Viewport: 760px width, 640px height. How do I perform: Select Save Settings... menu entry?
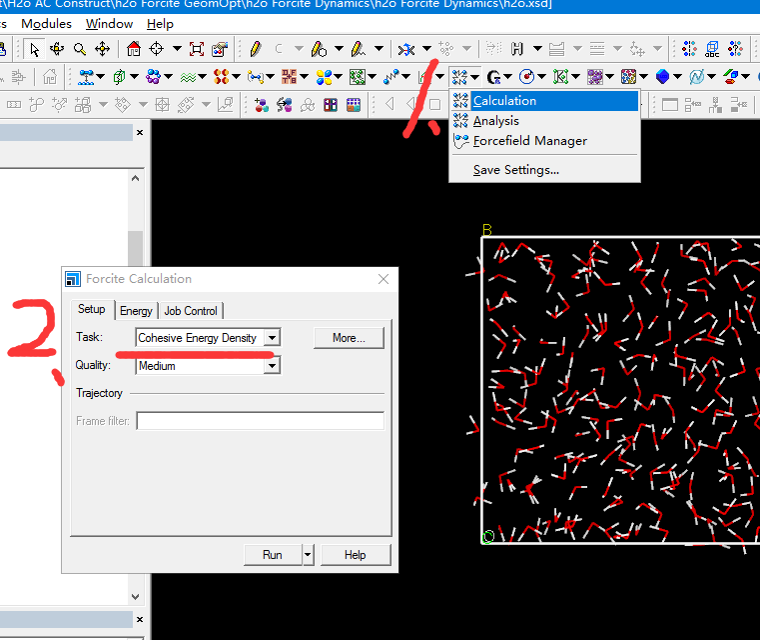(x=545, y=170)
